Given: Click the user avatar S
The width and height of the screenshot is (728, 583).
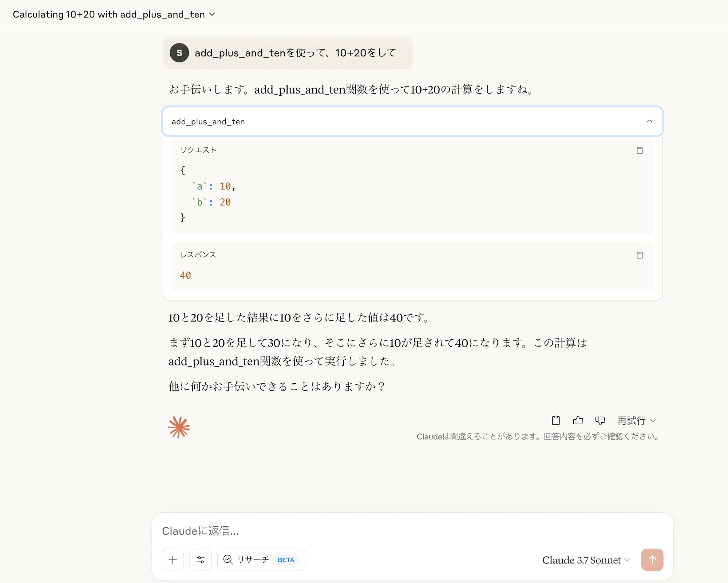Looking at the screenshot, I should [x=179, y=53].
